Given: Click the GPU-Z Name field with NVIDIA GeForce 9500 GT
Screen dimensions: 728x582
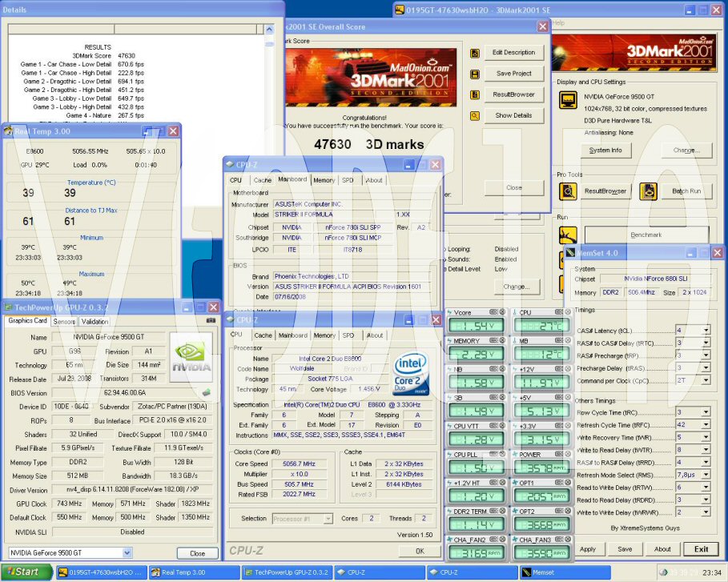Looking at the screenshot, I should [109, 337].
